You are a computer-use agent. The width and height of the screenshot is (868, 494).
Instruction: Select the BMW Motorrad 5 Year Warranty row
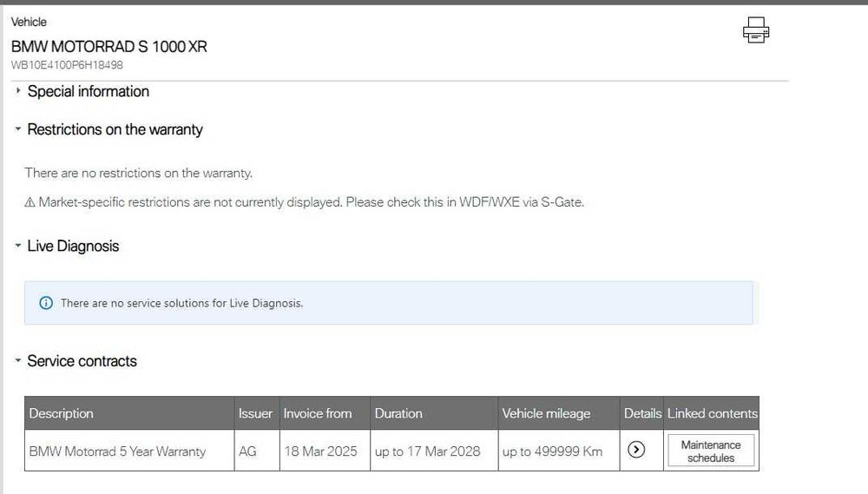117,451
